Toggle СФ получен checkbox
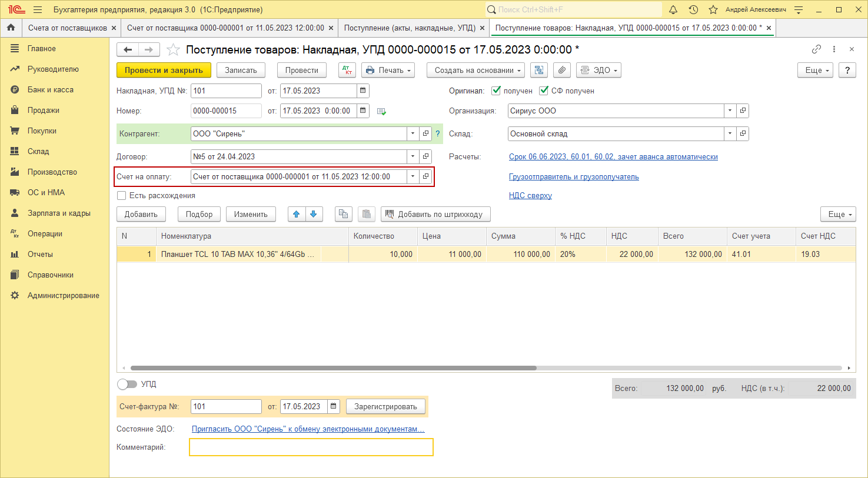Screen dimensions: 868x478 click(x=544, y=91)
